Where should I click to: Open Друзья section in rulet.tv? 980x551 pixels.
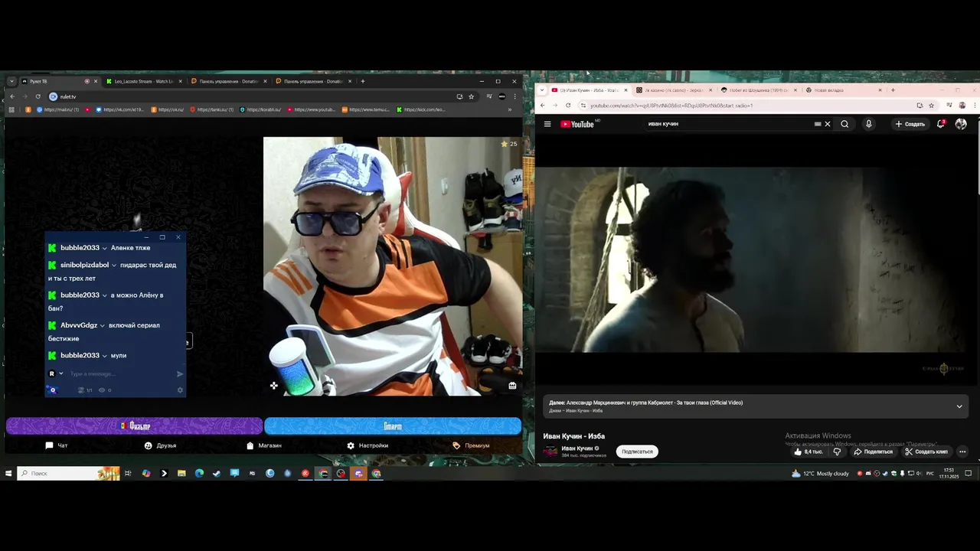(x=160, y=445)
